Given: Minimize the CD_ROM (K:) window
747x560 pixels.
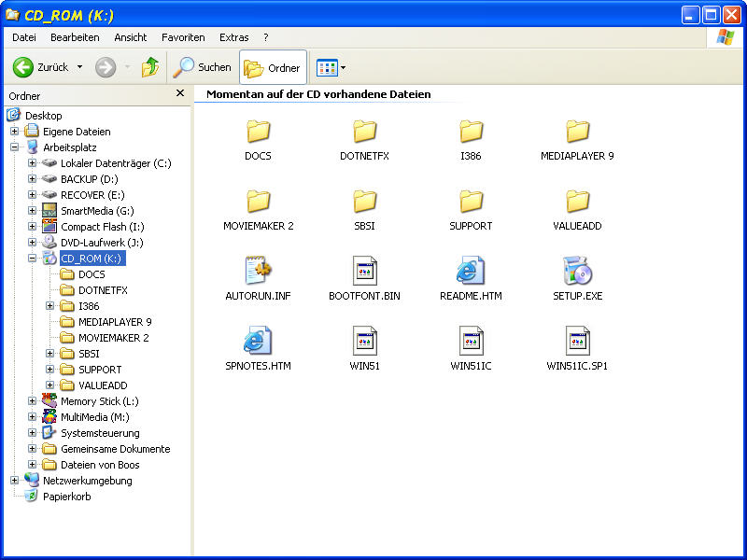Looking at the screenshot, I should click(690, 15).
